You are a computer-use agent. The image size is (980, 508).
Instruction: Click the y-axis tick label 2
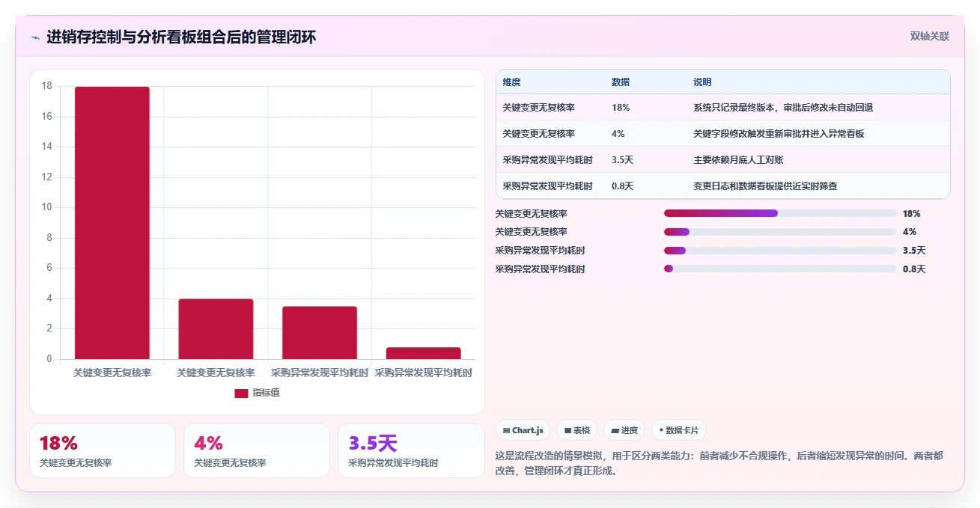(49, 328)
